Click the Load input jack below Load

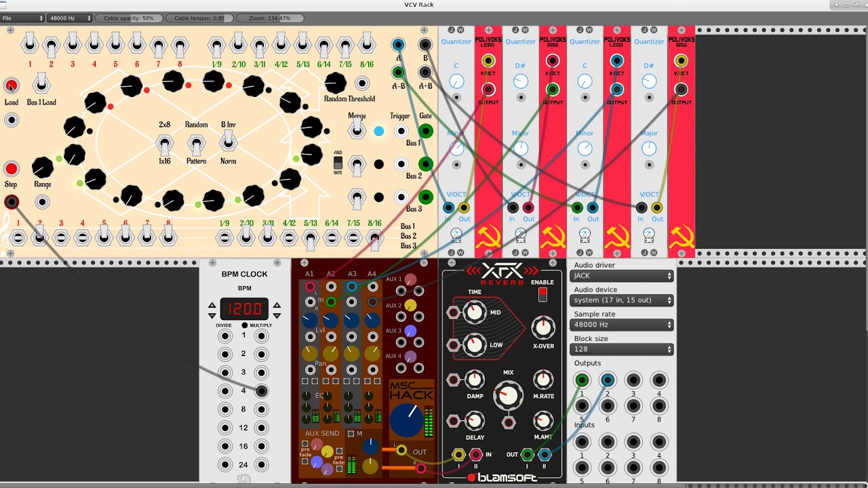12,120
